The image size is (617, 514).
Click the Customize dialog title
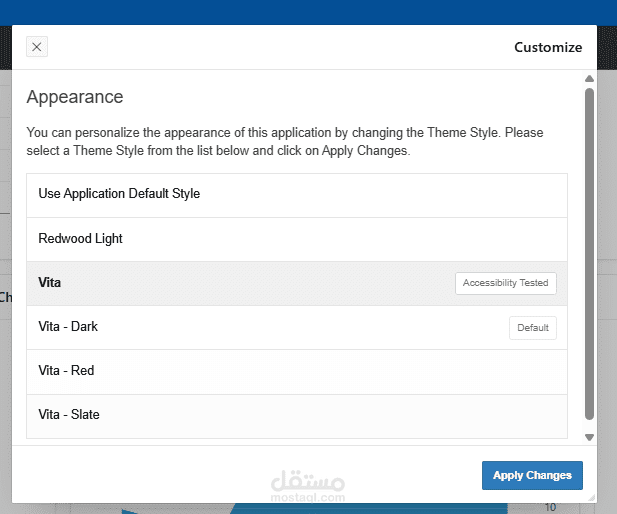pos(547,47)
